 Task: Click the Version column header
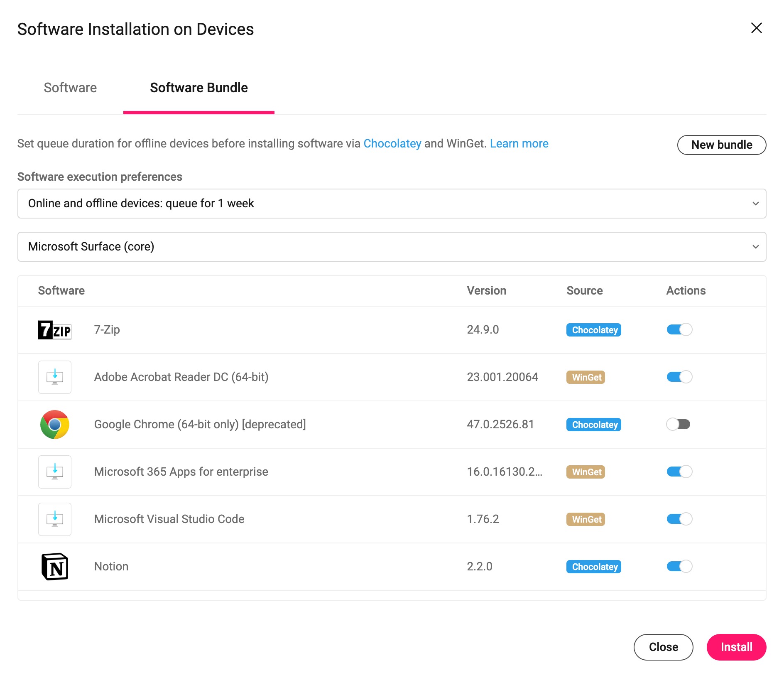coord(487,291)
